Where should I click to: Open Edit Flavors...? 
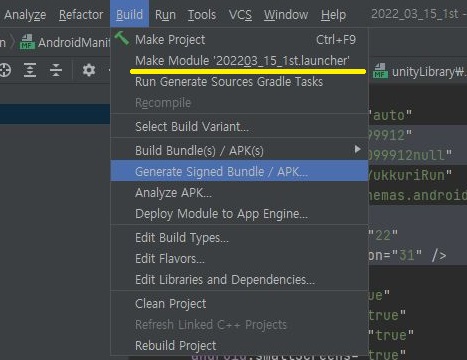point(239,259)
